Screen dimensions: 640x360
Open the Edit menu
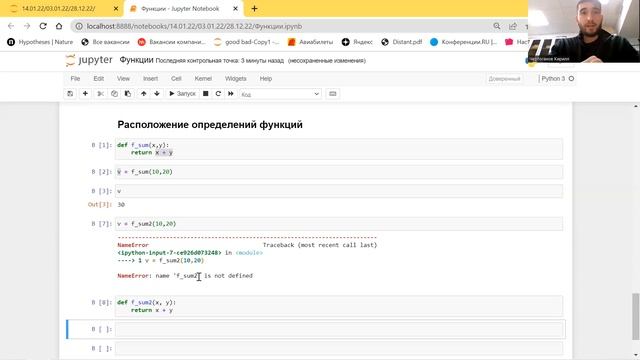point(98,79)
